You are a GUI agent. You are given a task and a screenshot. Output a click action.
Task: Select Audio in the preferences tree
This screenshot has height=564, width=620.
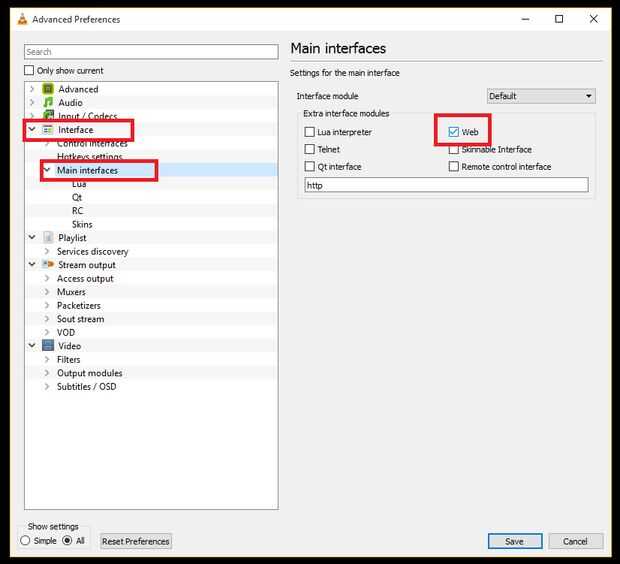tap(70, 102)
